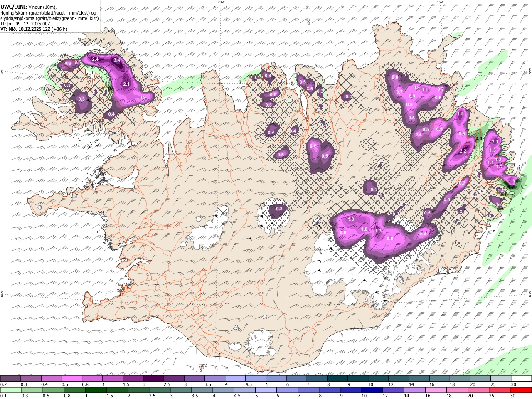
Task: Pick the pale lavender 4–4.5 upper legend swatch
Action: (235, 378)
